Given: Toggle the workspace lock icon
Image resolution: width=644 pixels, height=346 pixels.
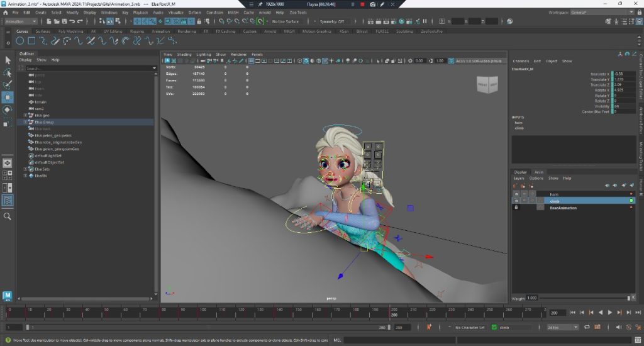Looking at the screenshot, I should (x=639, y=13).
